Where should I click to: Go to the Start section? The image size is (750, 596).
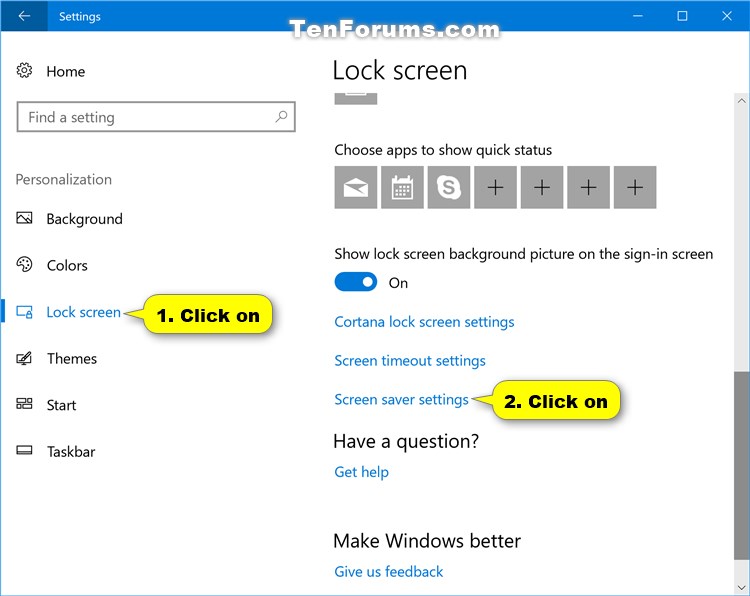tap(61, 405)
